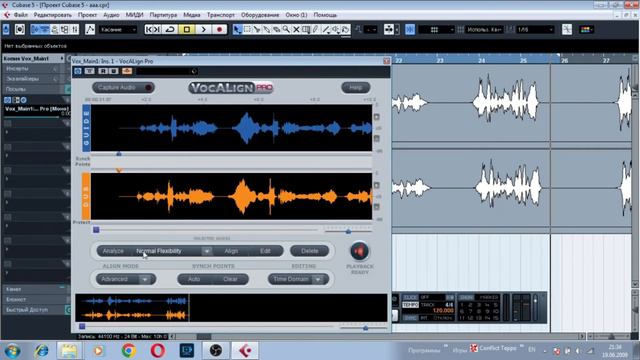Screen dimensions: 640x360
Task: Click the Windows Start button
Action: pyautogui.click(x=12, y=351)
